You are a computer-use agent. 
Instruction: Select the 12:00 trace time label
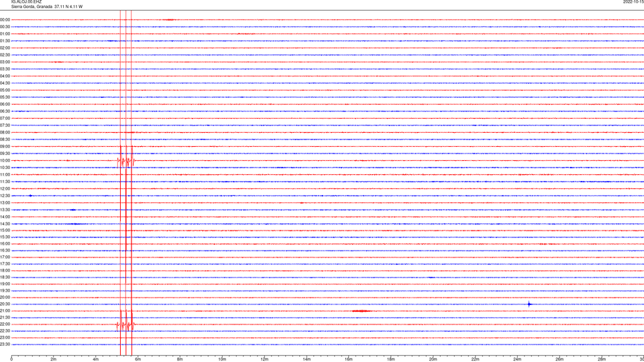(5, 189)
